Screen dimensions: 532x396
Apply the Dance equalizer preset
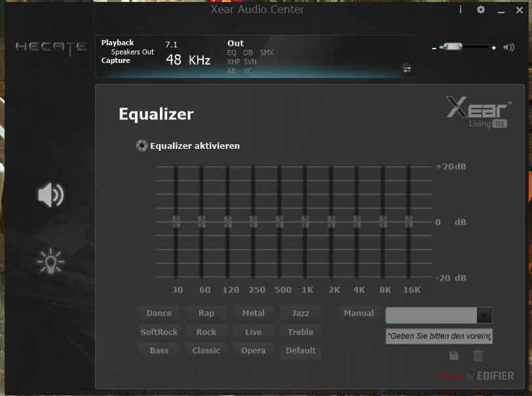point(159,313)
